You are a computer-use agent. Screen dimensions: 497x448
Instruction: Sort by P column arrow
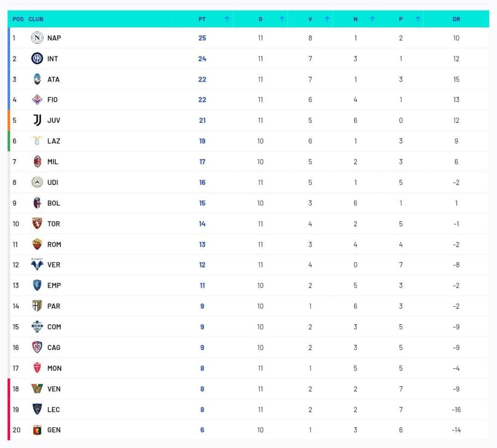pos(418,19)
